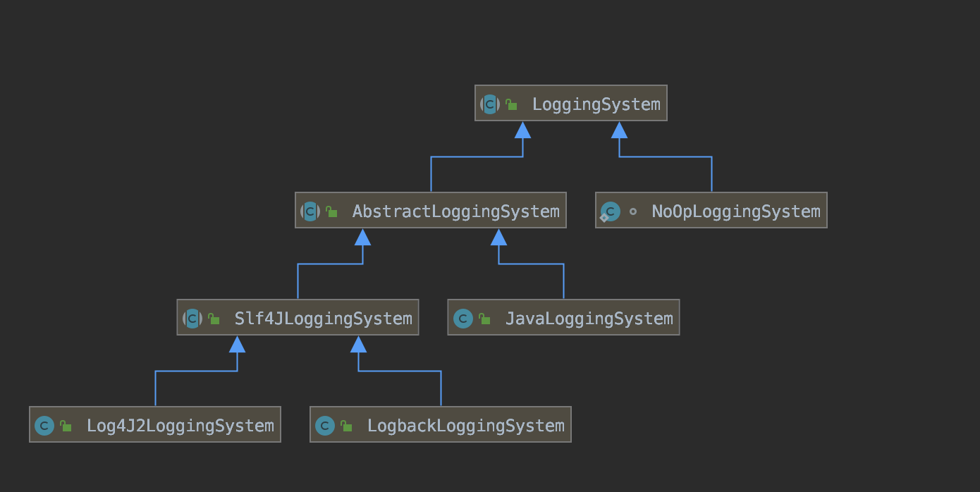Select the LogbackLoggingSystem node label
The width and height of the screenshot is (980, 492).
click(465, 426)
